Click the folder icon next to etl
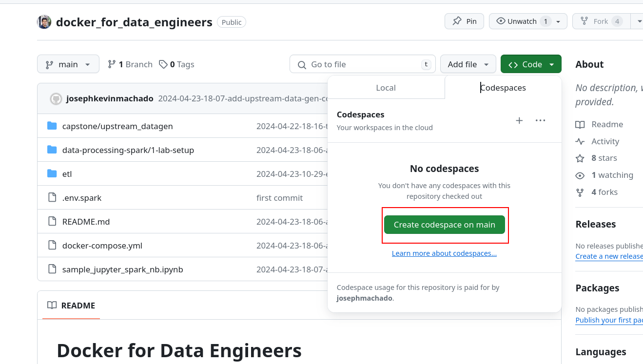The image size is (643, 364). coord(52,174)
